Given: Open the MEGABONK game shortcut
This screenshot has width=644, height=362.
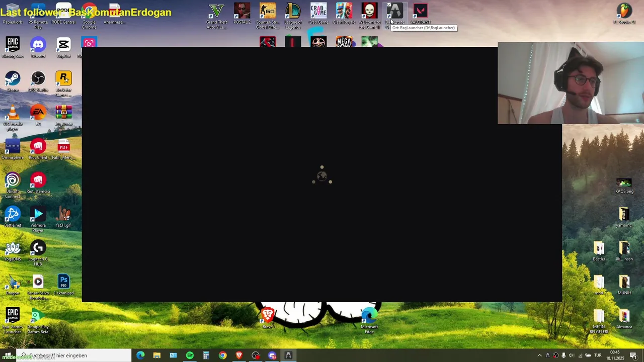Looking at the screenshot, I should pos(344,42).
